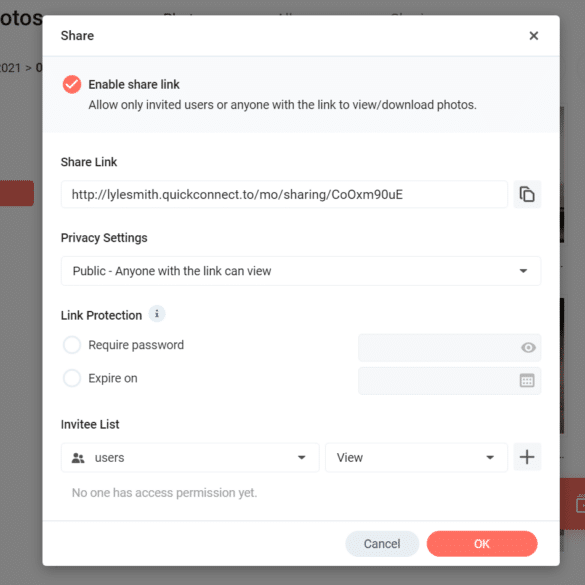The height and width of the screenshot is (585, 585).
Task: Click the Link Protection info icon
Action: pyautogui.click(x=157, y=314)
